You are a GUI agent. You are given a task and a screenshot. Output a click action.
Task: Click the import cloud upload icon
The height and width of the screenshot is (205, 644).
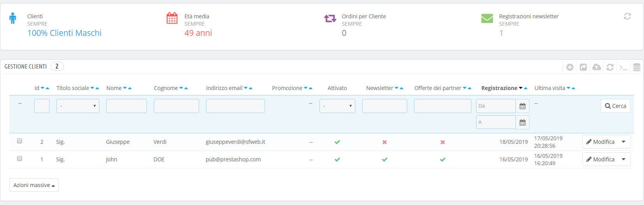(x=596, y=67)
